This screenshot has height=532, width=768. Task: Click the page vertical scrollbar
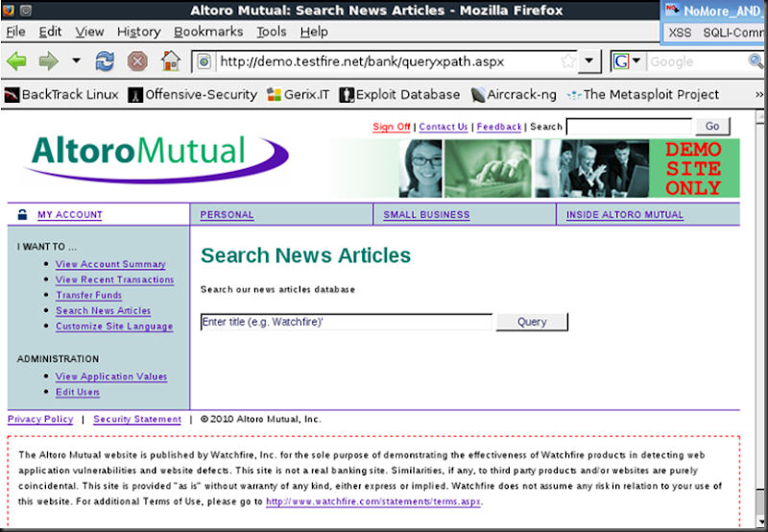coord(761,319)
